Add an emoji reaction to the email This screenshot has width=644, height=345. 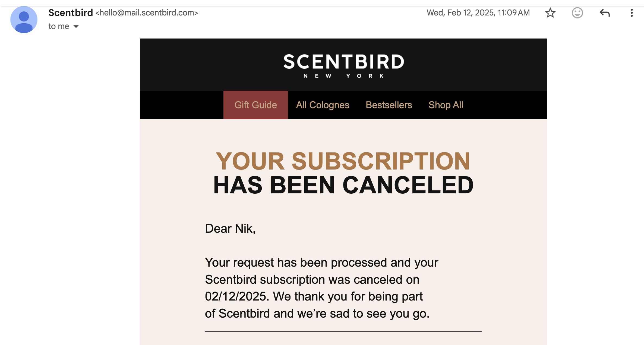click(x=577, y=13)
